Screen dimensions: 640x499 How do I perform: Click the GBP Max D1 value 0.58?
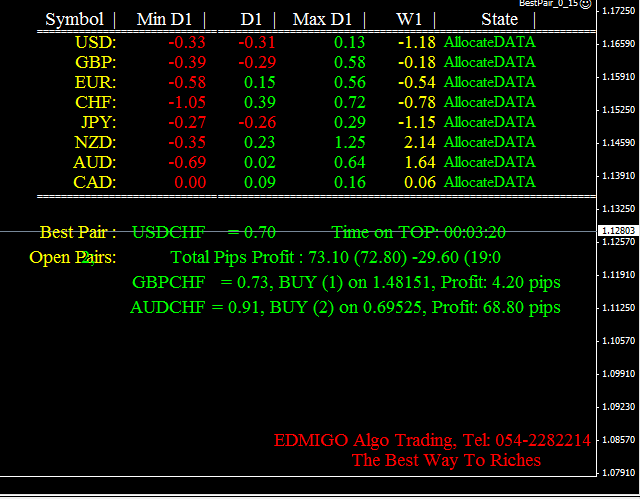click(350, 62)
